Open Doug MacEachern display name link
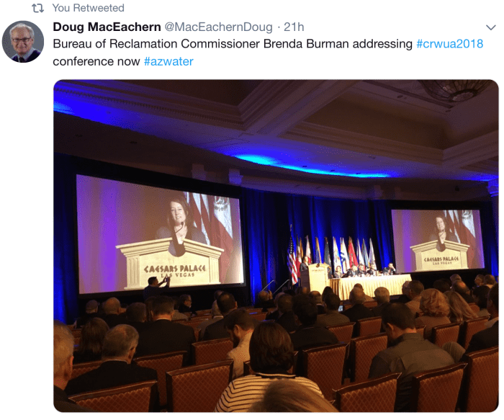 [x=107, y=27]
